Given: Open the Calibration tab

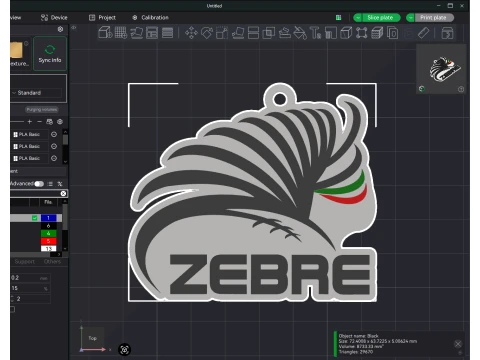Looking at the screenshot, I should point(150,18).
